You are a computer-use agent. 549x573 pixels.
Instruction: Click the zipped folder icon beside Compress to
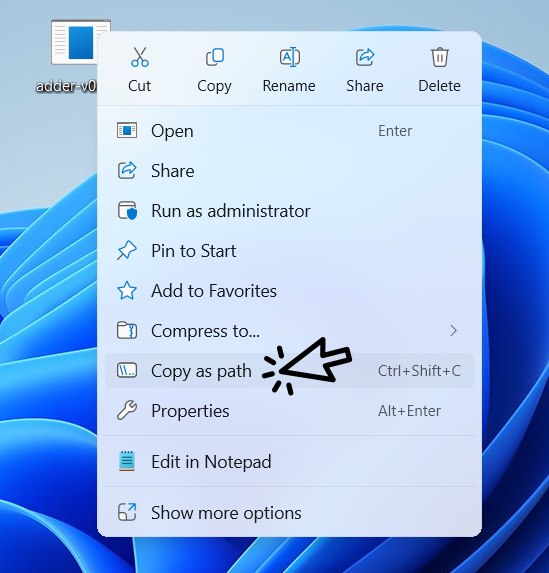click(126, 330)
